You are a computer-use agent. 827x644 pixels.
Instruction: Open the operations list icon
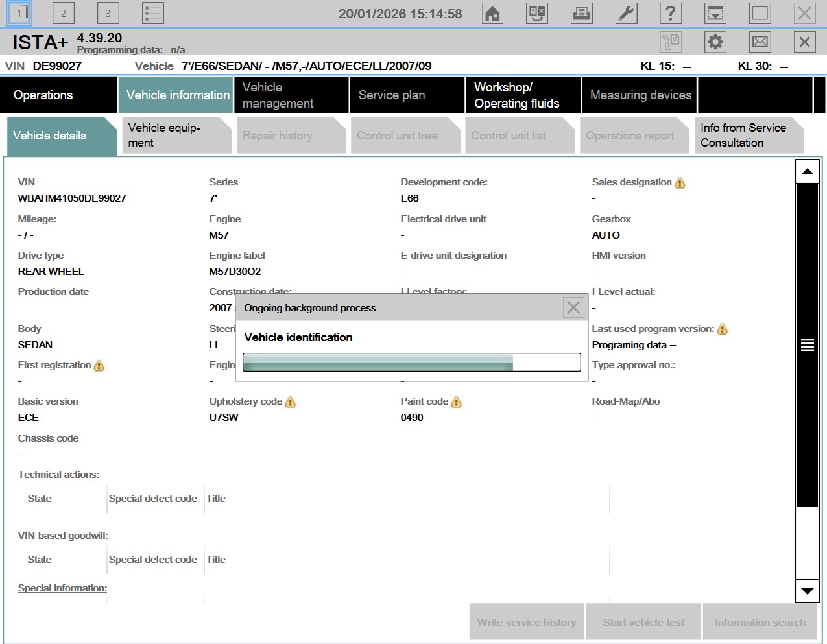pyautogui.click(x=152, y=13)
